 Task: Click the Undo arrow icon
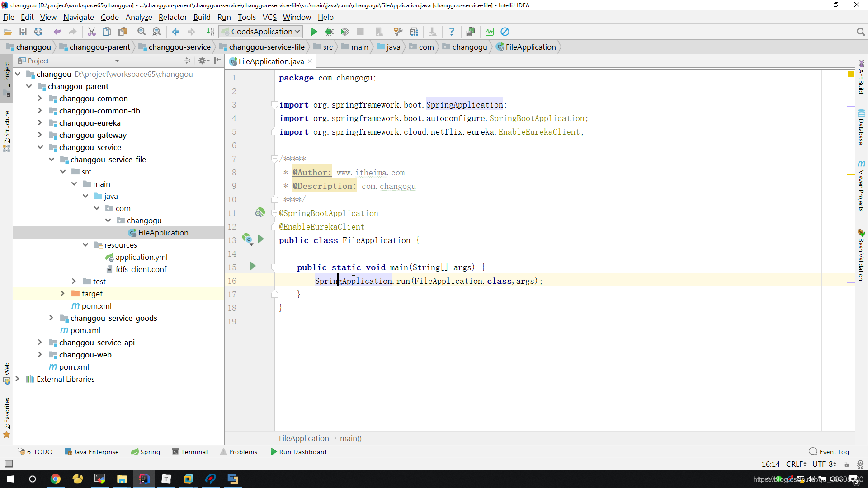[57, 32]
